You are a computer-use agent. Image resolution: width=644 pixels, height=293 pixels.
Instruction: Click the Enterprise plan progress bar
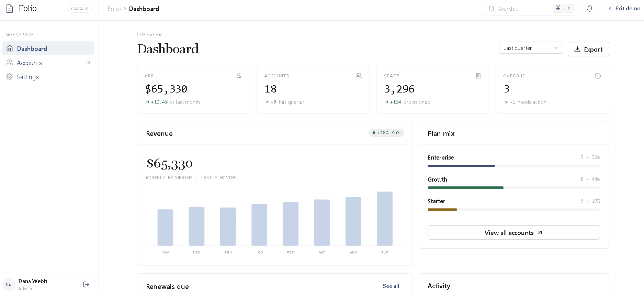514,166
